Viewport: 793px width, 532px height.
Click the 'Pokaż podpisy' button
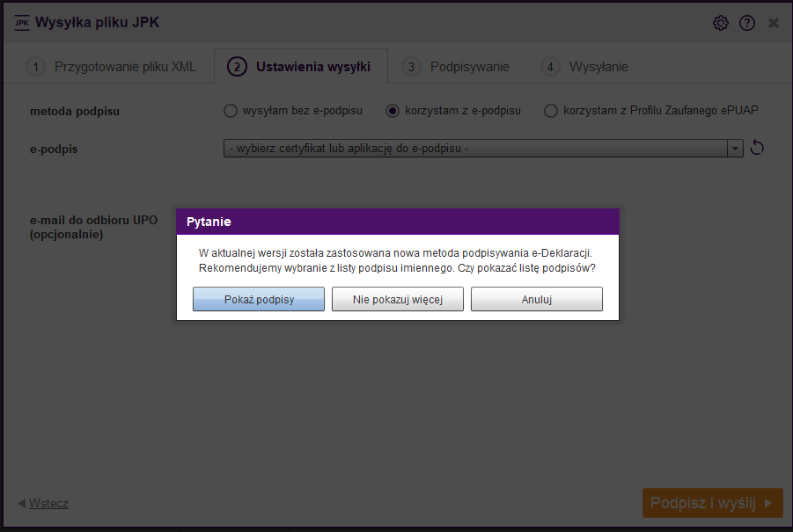[259, 299]
